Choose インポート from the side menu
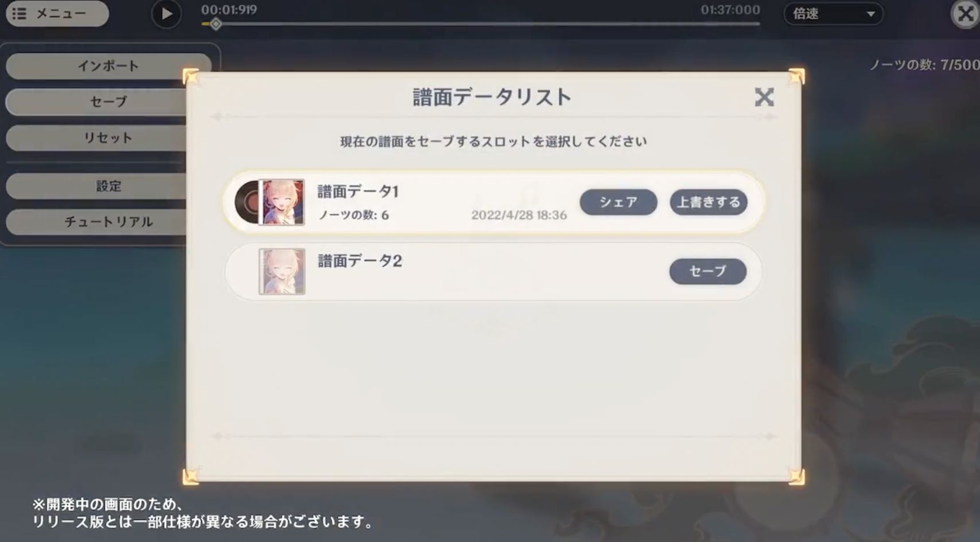980x542 pixels. tap(108, 66)
